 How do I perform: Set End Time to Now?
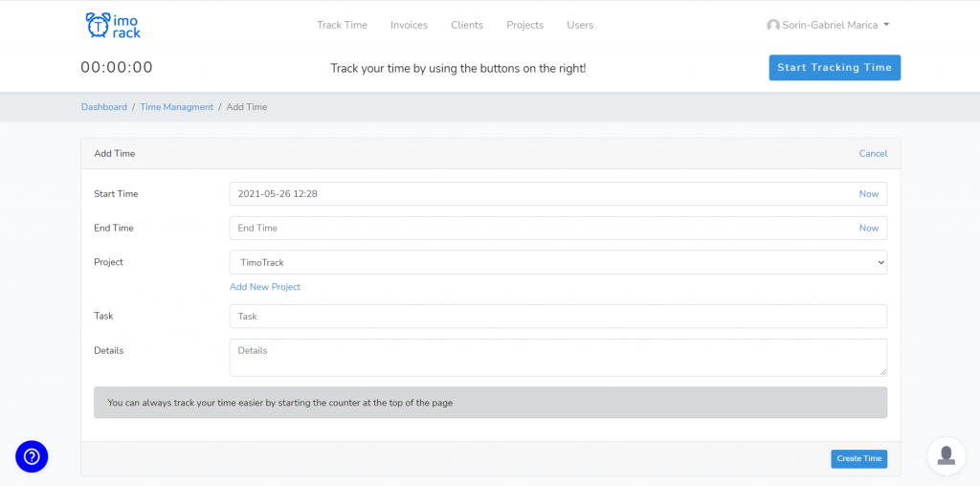click(869, 228)
